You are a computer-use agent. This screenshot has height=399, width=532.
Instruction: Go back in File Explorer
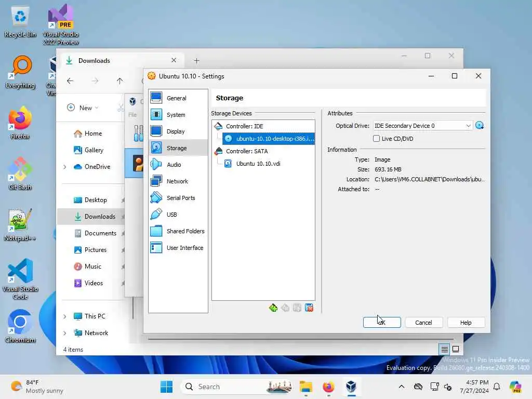pos(70,81)
